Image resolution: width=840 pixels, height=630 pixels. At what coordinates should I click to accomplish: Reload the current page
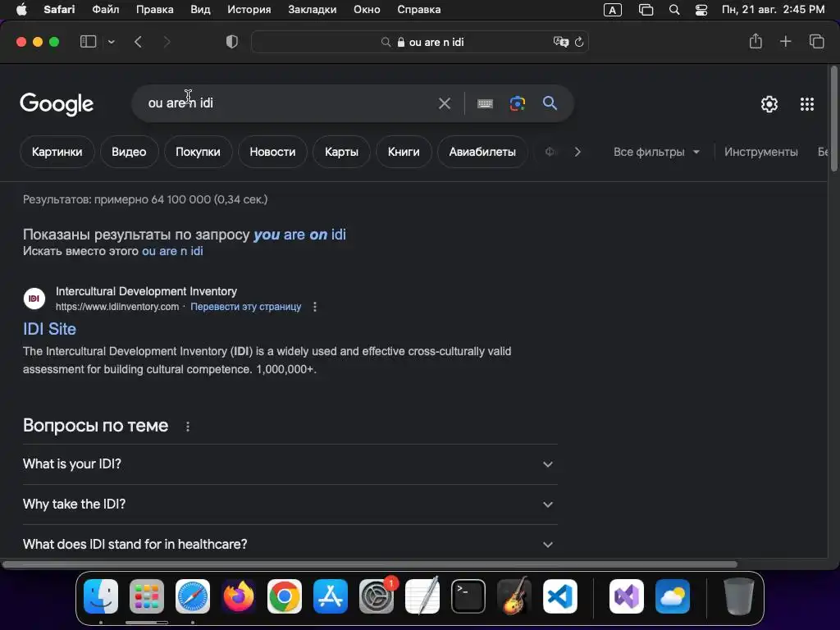coord(579,42)
